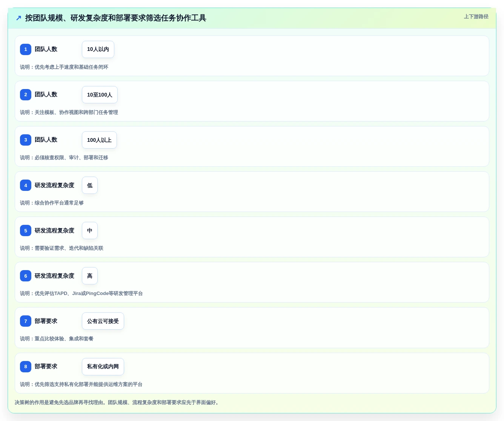Click step number badge 7

coord(26,321)
